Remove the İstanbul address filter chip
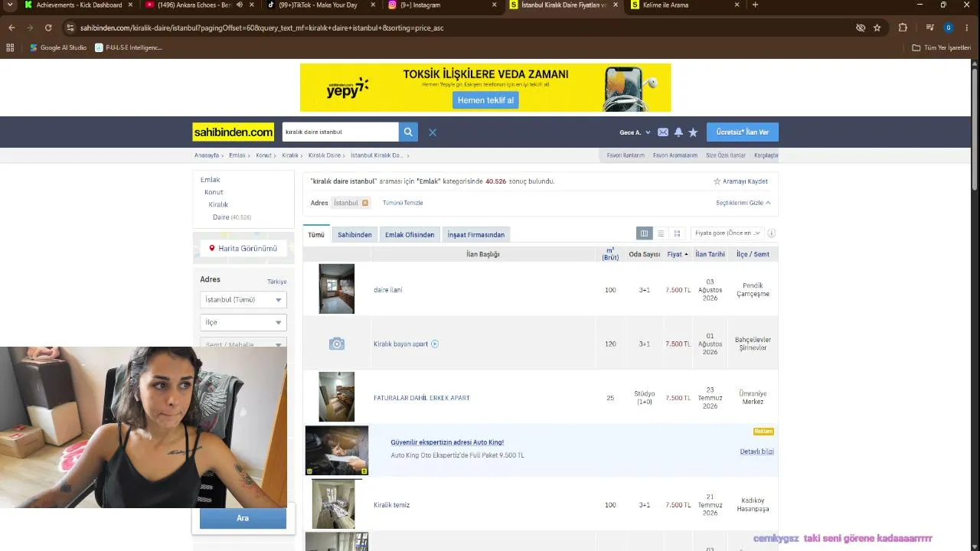The width and height of the screenshot is (980, 551). pyautogui.click(x=365, y=203)
